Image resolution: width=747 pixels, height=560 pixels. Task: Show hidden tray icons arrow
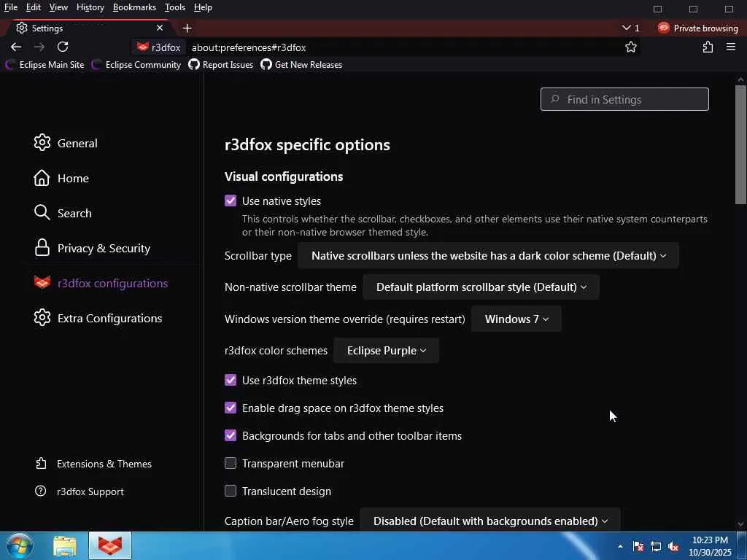coord(620,546)
